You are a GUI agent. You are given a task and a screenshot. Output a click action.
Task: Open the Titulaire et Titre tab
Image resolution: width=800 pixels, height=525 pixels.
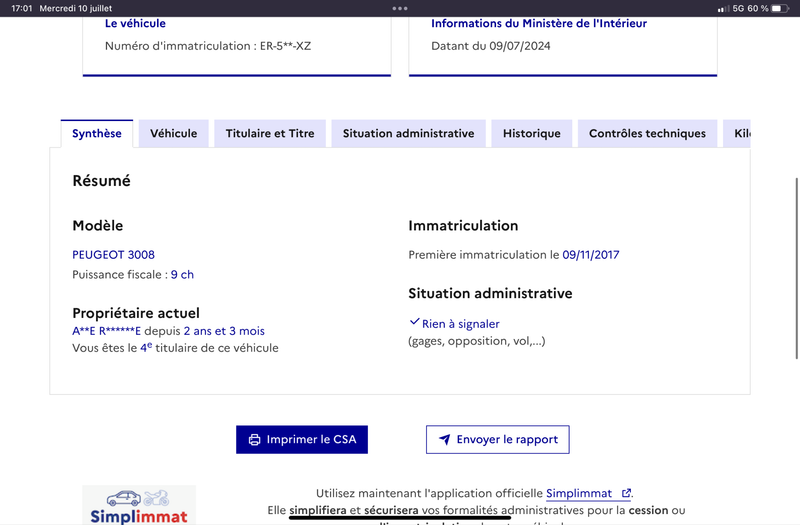(270, 133)
